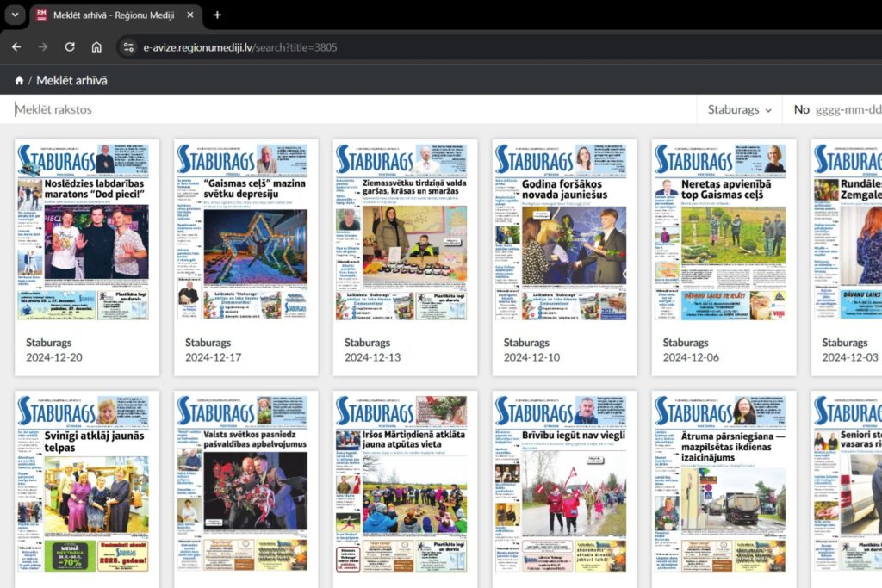Click the browser forward arrow
The width and height of the screenshot is (882, 588).
(x=43, y=47)
